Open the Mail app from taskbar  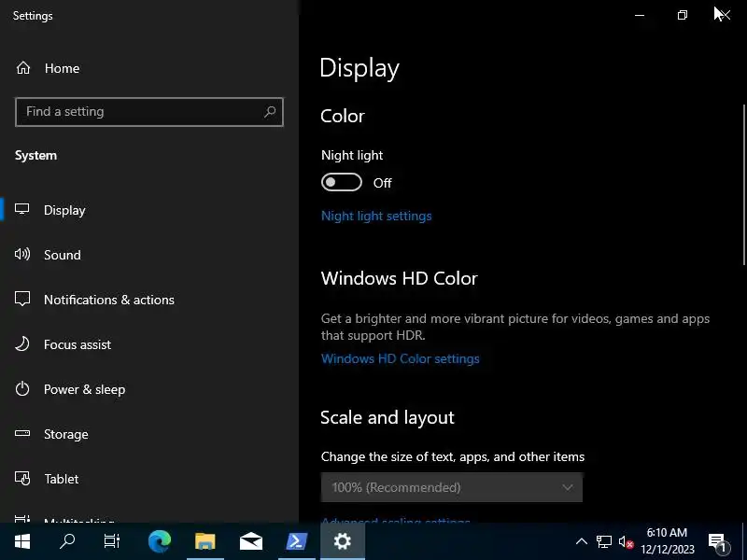pos(250,541)
